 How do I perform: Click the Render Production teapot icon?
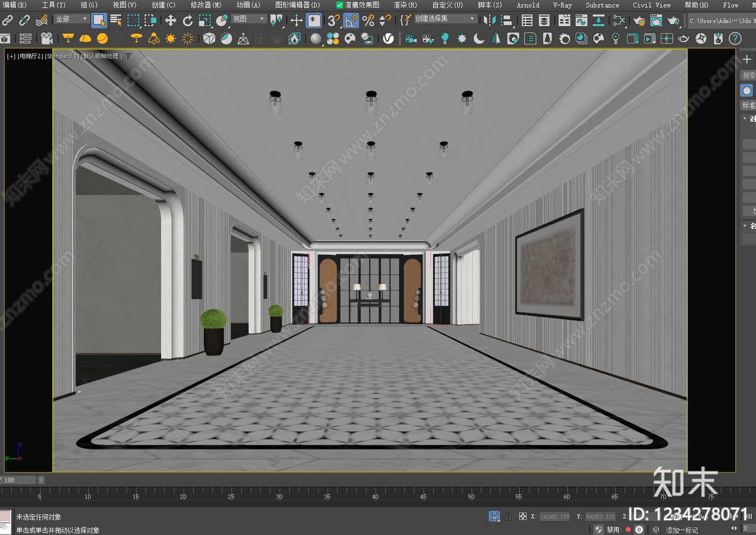click(673, 21)
